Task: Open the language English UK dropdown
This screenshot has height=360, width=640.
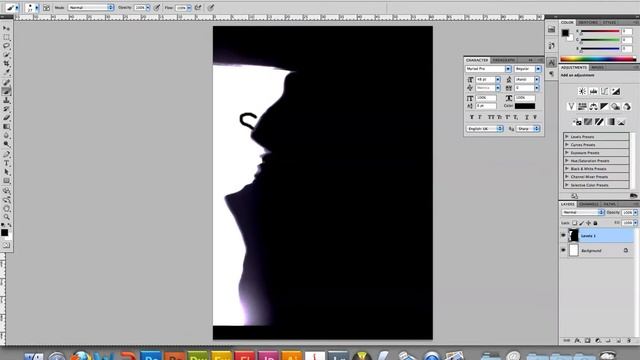Action: click(x=484, y=129)
